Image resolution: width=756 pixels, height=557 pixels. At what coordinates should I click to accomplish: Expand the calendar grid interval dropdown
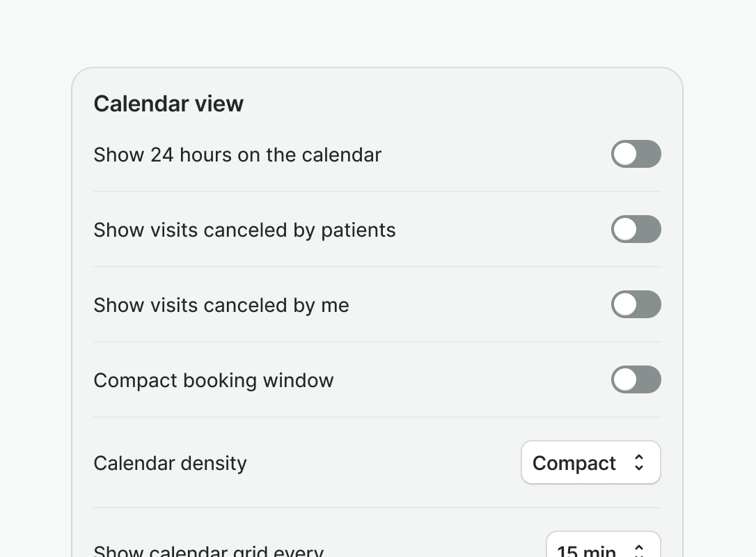point(603,548)
